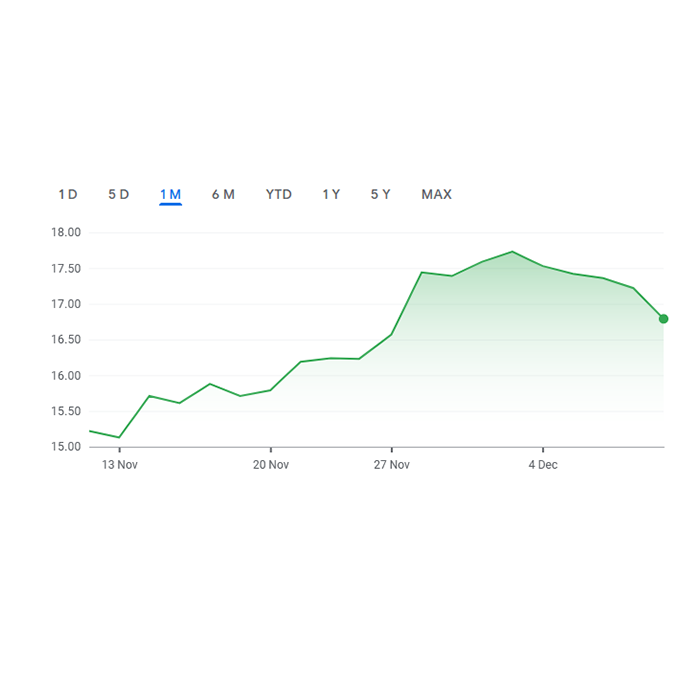Click the green end-point dot on chart
This screenshot has width=700, height=700.
663,319
